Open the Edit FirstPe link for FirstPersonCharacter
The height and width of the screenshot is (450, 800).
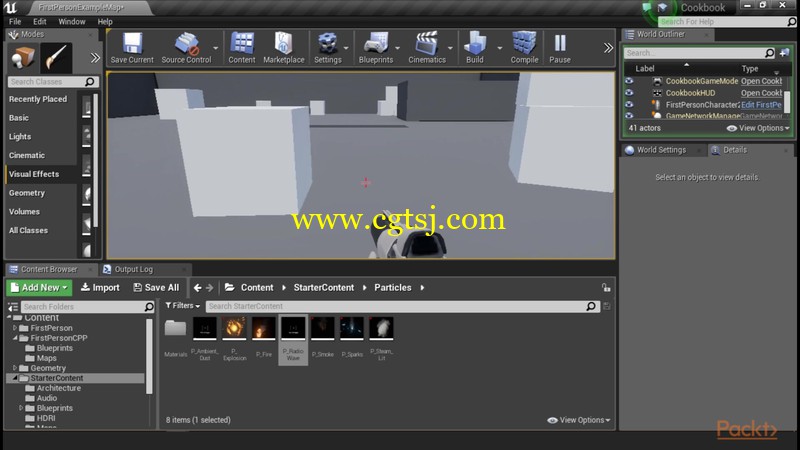[x=761, y=105]
